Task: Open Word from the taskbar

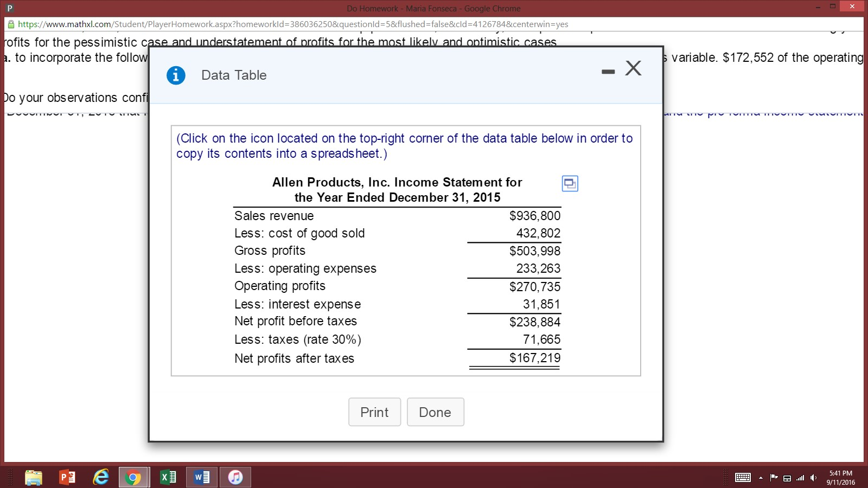Action: (x=202, y=477)
